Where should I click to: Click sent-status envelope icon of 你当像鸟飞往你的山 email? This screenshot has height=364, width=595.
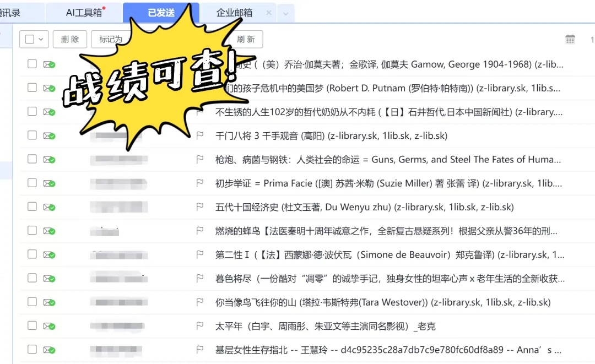click(49, 302)
